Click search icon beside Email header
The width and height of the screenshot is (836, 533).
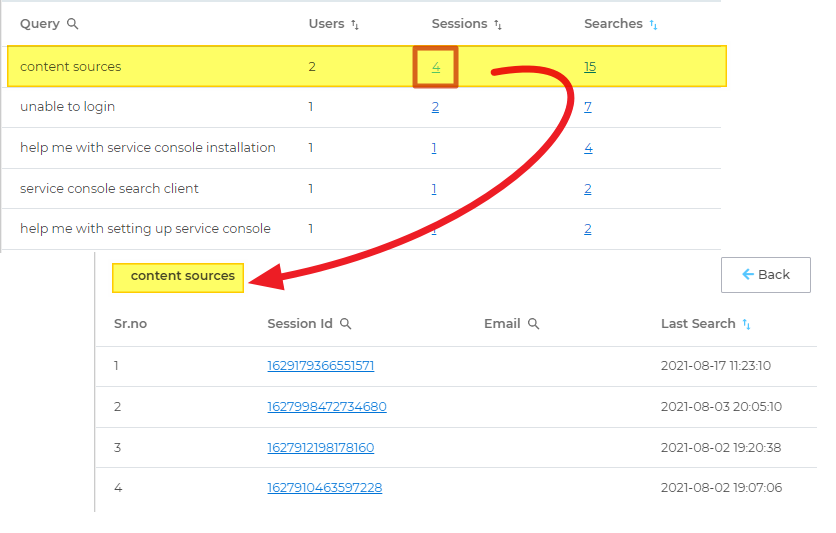point(534,324)
